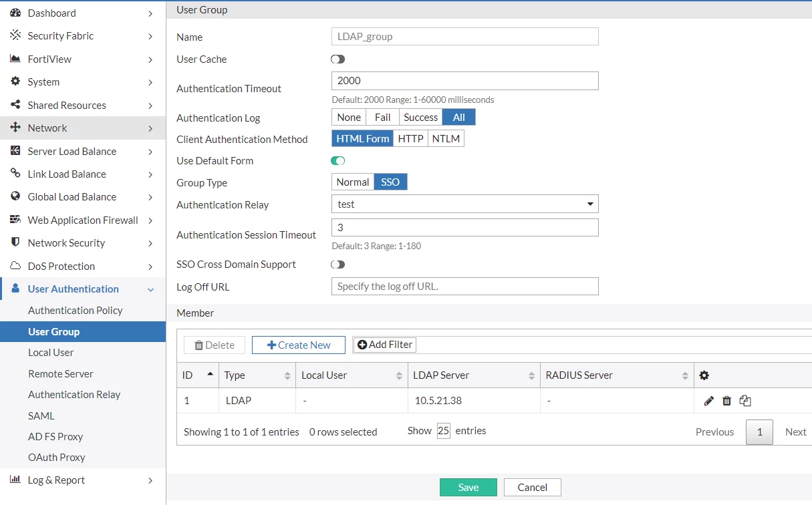Sort table by Type column arrows
Image resolution: width=812 pixels, height=505 pixels.
tap(287, 376)
